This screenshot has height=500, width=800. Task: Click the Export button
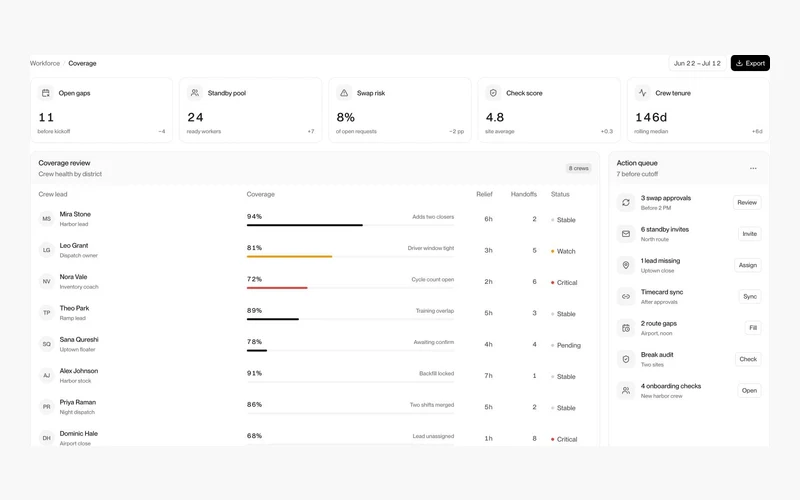(750, 63)
